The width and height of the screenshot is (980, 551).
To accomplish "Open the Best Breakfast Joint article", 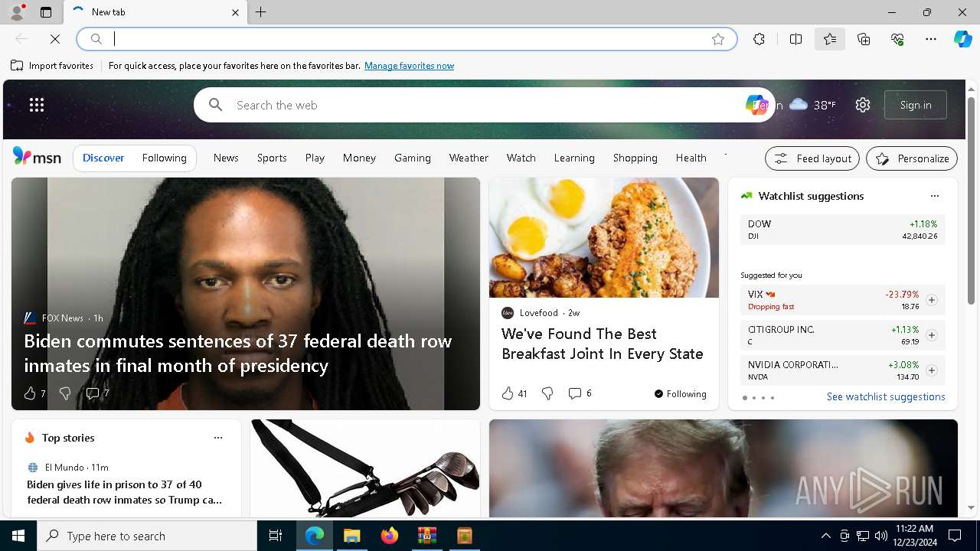I will click(x=603, y=344).
